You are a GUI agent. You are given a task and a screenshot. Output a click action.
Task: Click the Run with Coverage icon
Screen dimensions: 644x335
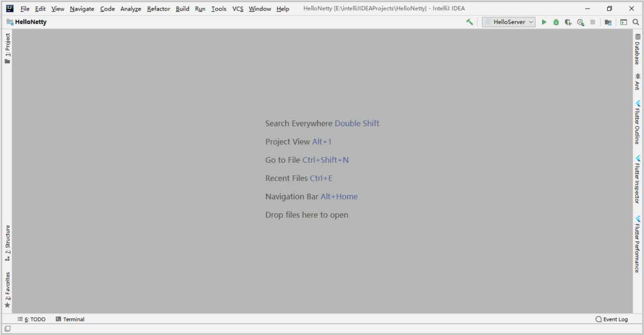tap(568, 22)
